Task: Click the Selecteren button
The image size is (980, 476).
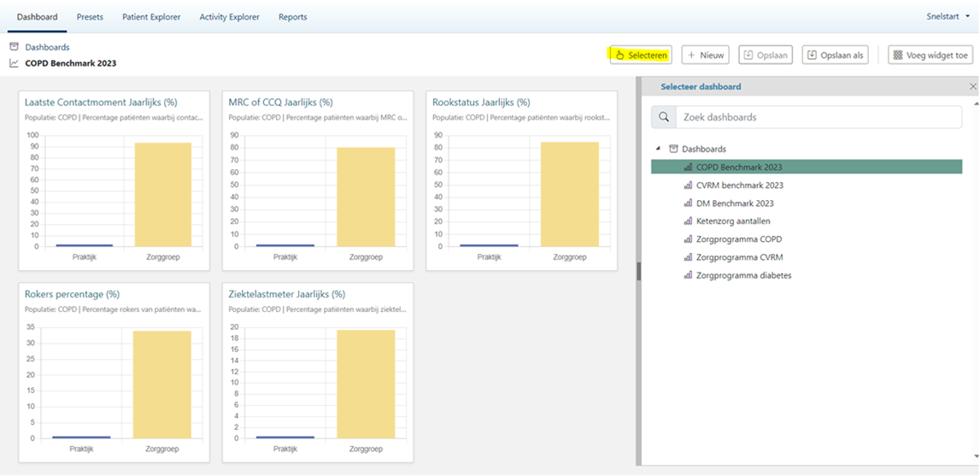Action: 642,55
